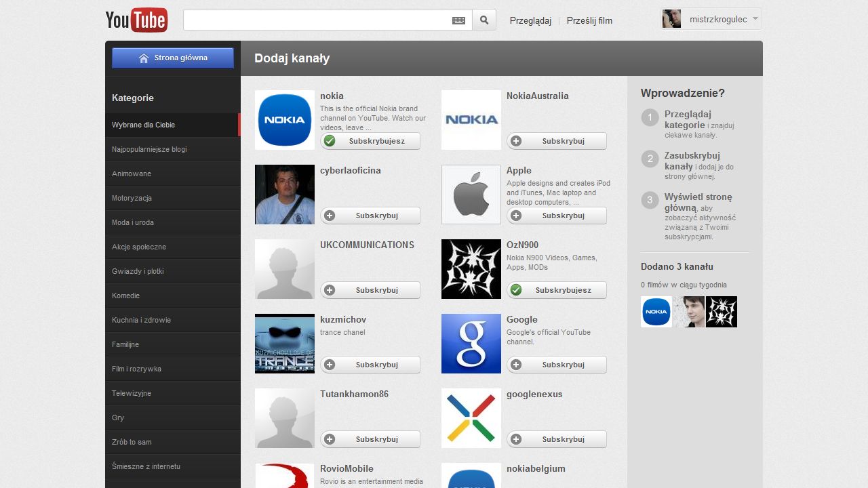Subscribe to googlenexus

[557, 439]
